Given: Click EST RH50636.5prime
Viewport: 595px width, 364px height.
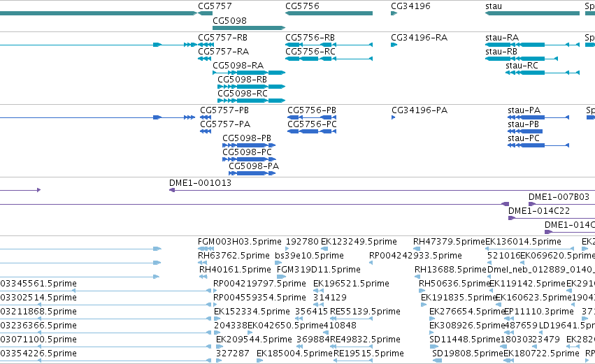Looking at the screenshot, I should (454, 284).
